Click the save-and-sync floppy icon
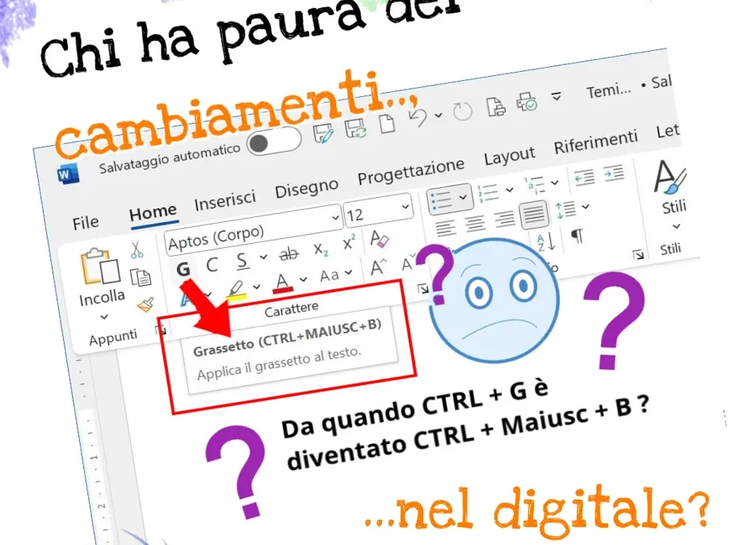This screenshot has height=545, width=756. coord(356,128)
